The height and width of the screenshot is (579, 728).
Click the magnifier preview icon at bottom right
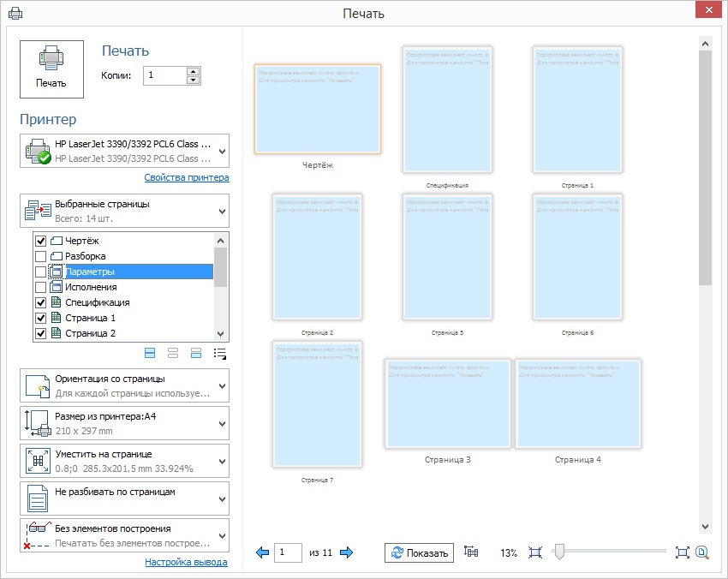click(702, 552)
